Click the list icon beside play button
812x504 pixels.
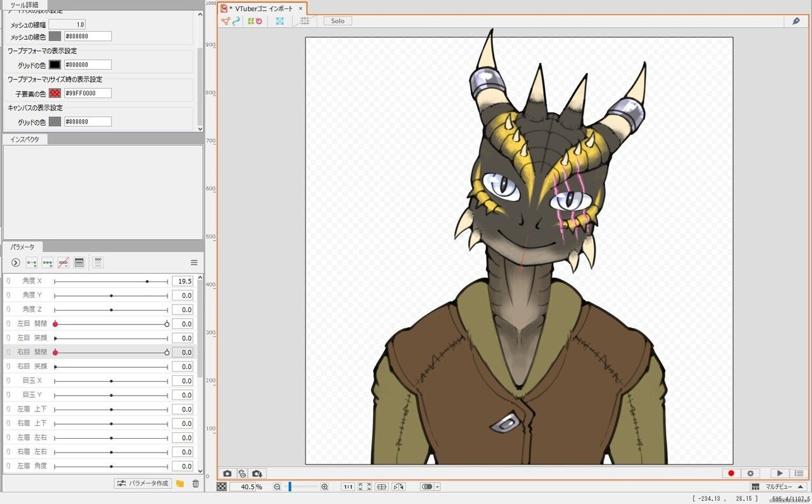point(799,474)
